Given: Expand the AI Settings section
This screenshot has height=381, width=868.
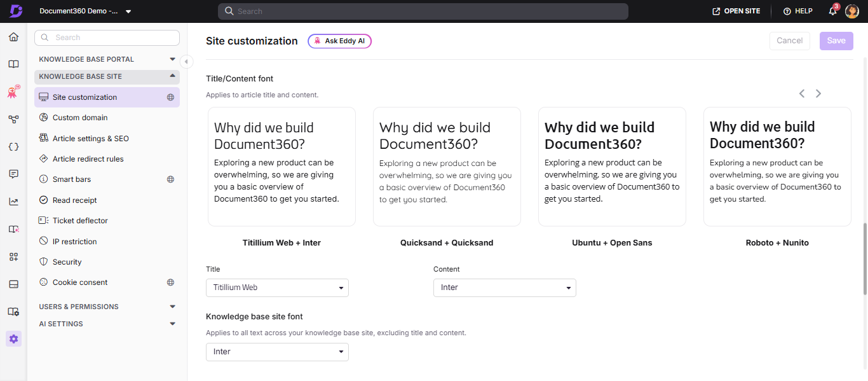Looking at the screenshot, I should coord(107,324).
